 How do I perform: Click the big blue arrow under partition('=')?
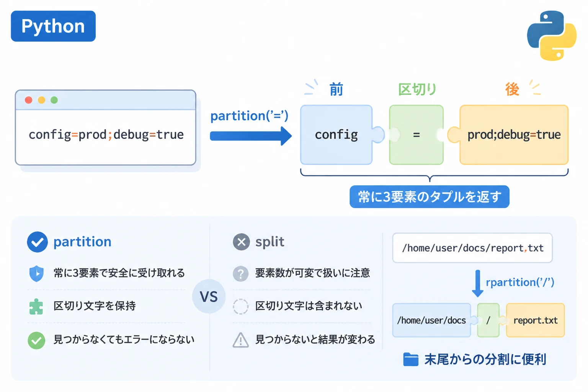(x=251, y=136)
